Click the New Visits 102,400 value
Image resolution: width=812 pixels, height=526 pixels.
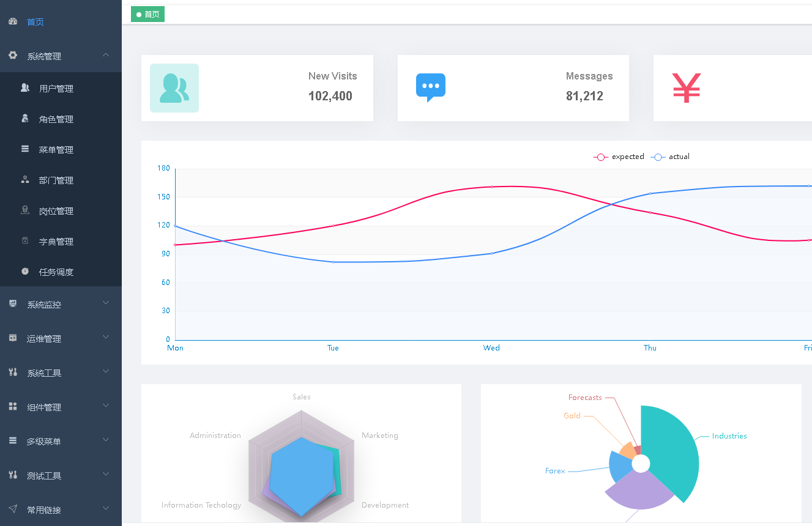pyautogui.click(x=330, y=96)
